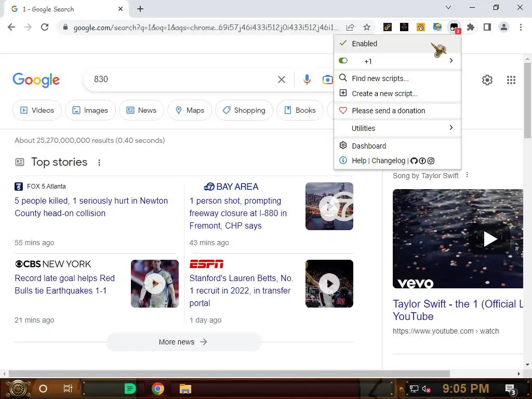
Task: Expand the Utilities submenu arrow
Action: 451,128
